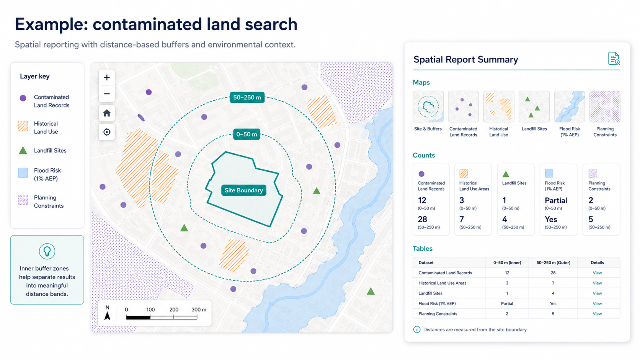This screenshot has width=640, height=360.
Task: Export report via the document icon
Action: pyautogui.click(x=613, y=59)
